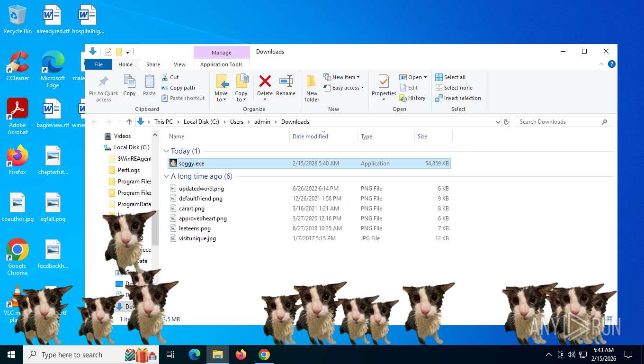Copy path of selected file
Image resolution: width=644 pixels, height=364 pixels.
[178, 88]
